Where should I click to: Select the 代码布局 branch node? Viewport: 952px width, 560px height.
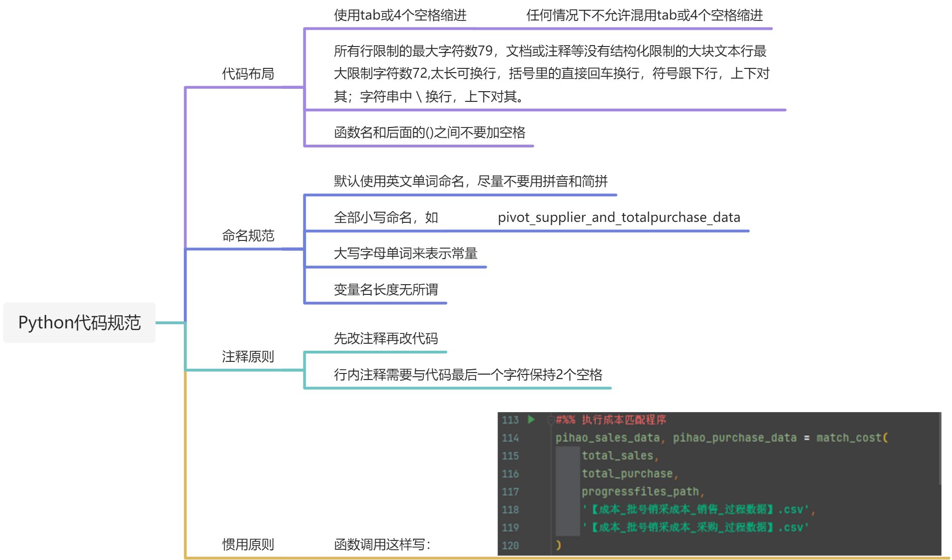click(x=248, y=73)
